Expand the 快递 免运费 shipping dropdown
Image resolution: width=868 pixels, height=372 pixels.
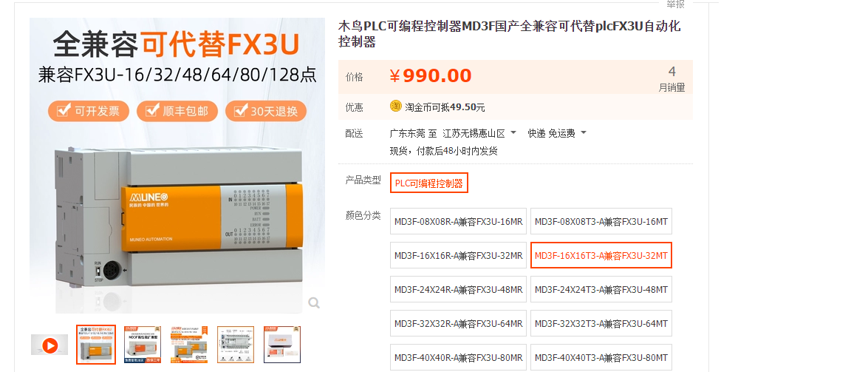coord(584,133)
